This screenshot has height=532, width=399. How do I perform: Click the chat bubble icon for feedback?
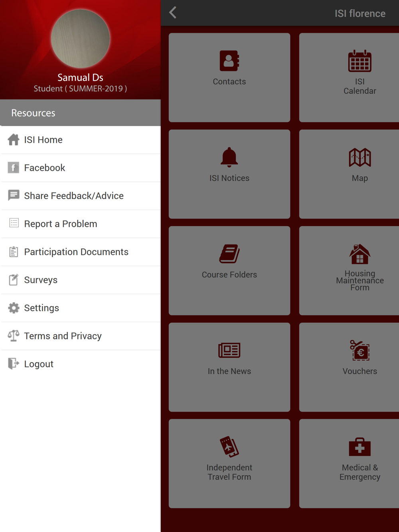click(14, 195)
